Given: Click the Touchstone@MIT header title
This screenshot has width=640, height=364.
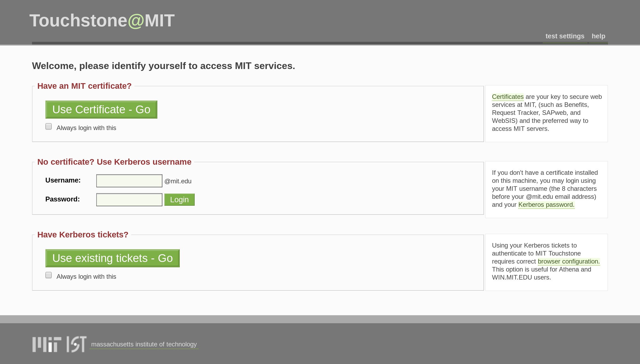Looking at the screenshot, I should coord(102,21).
